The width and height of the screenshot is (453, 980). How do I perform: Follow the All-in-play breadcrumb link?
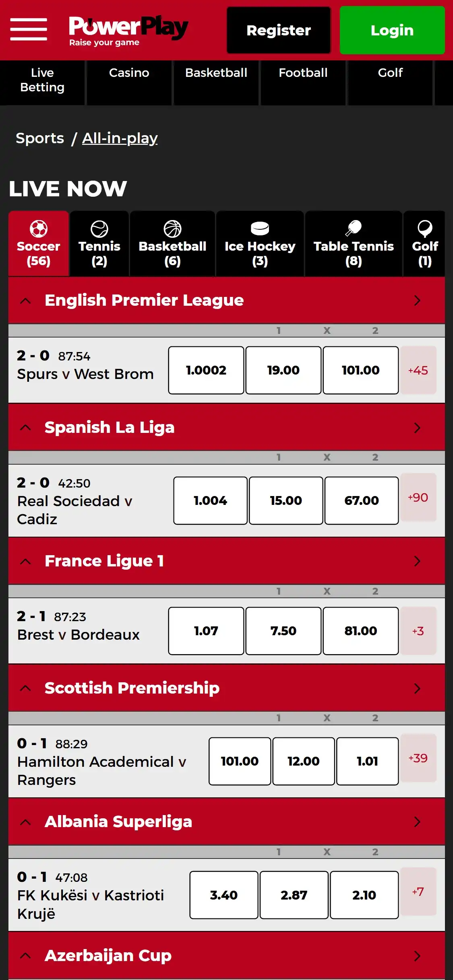click(x=120, y=138)
